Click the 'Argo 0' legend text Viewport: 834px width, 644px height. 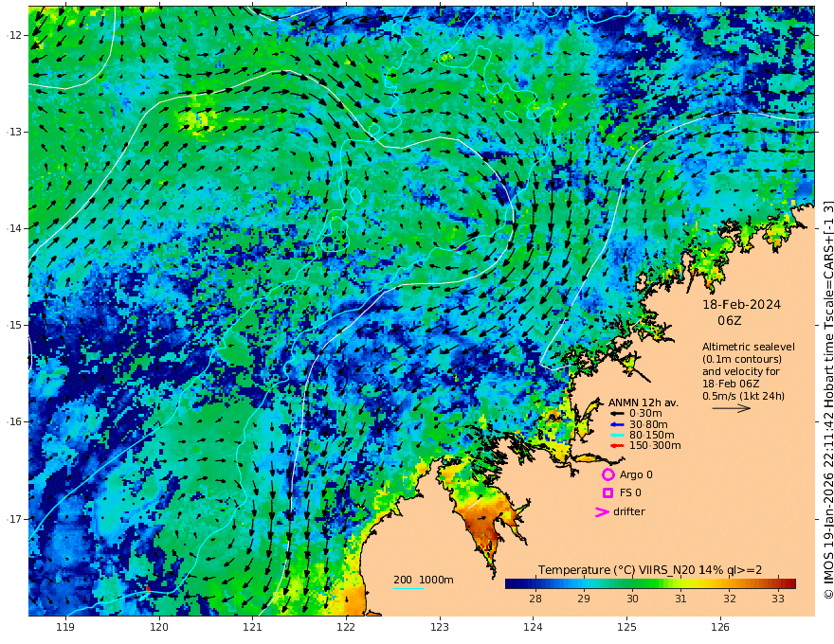(x=636, y=474)
